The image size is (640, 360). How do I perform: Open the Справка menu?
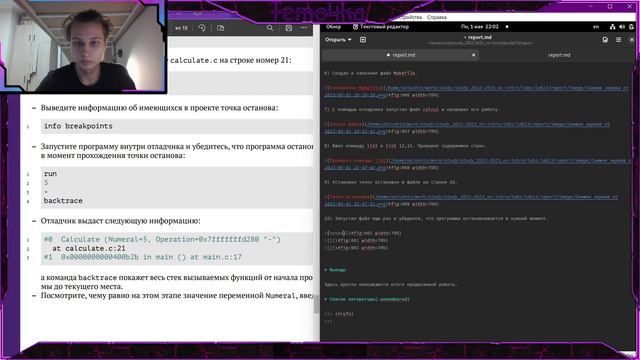point(437,17)
